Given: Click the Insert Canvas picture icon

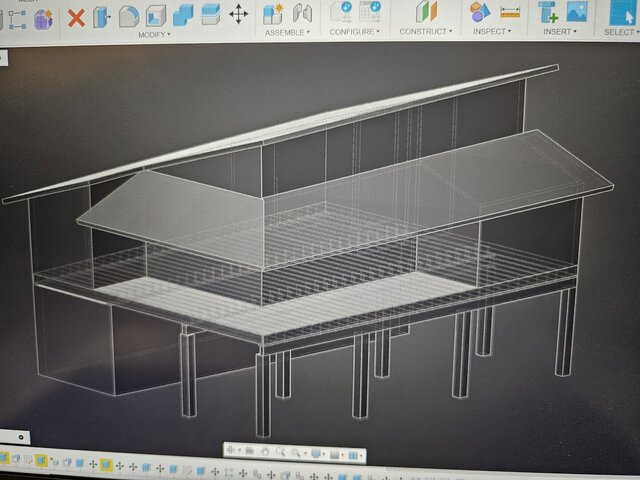Looking at the screenshot, I should click(577, 11).
